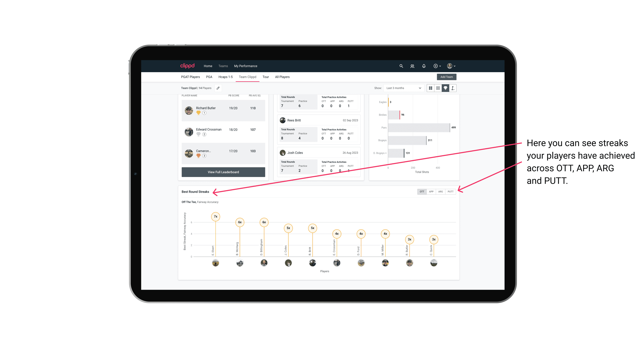Toggle the notifications bell icon
This screenshot has width=644, height=346.
[x=423, y=66]
